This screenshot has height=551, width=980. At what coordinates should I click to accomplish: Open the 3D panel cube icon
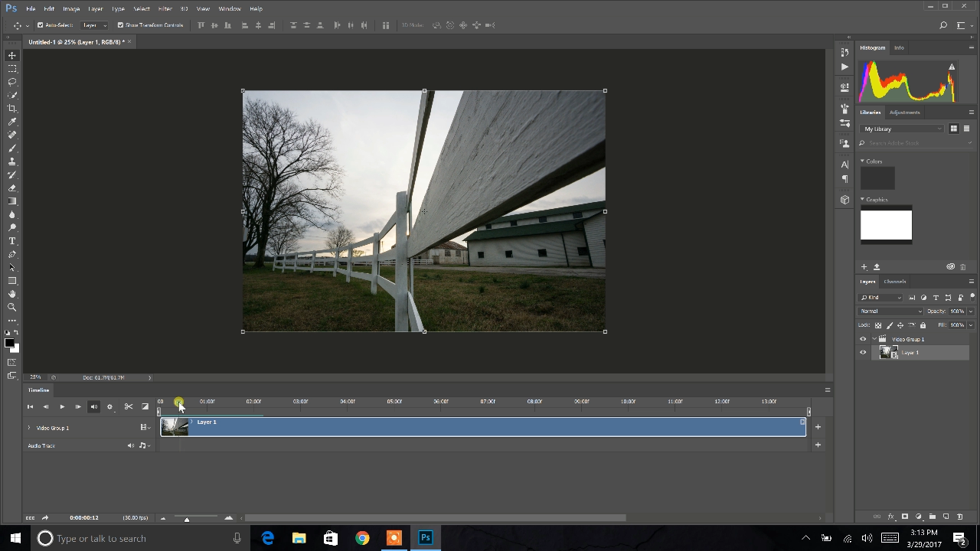[844, 200]
